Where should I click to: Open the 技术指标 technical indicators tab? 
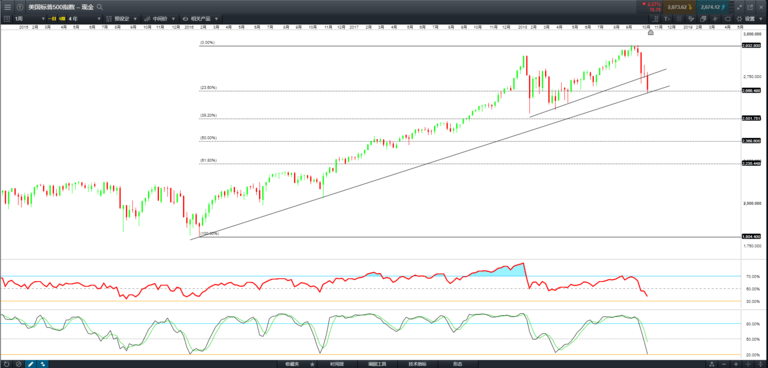(x=417, y=364)
